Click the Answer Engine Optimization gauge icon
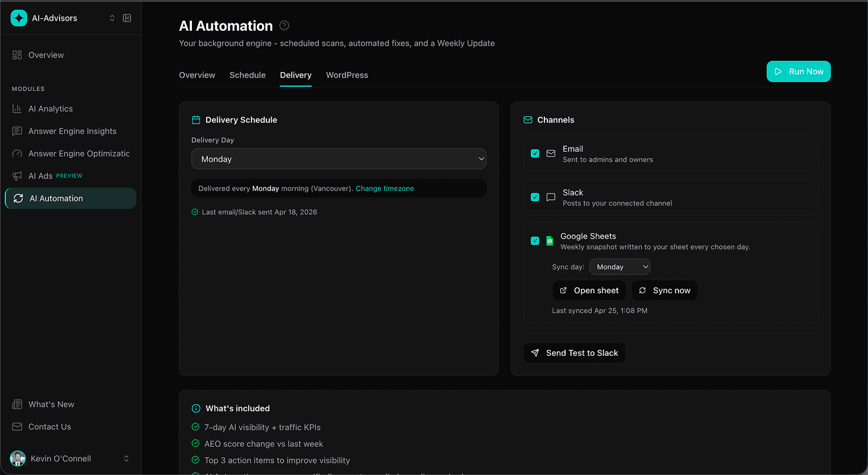The width and height of the screenshot is (868, 475). pos(17,153)
